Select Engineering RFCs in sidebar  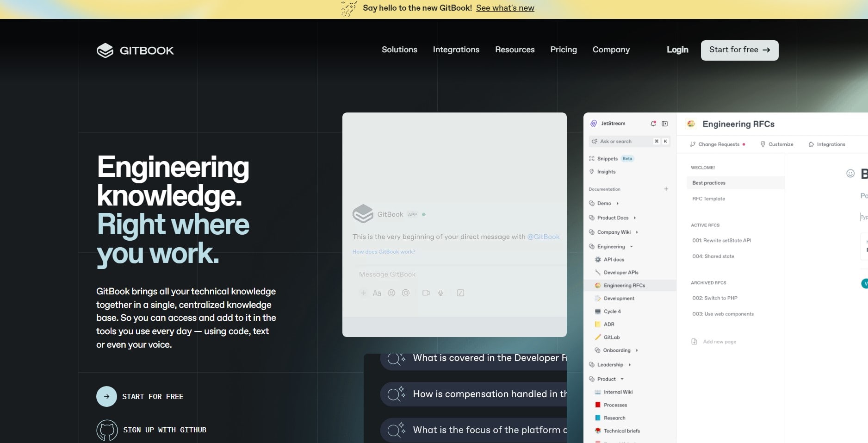point(630,286)
